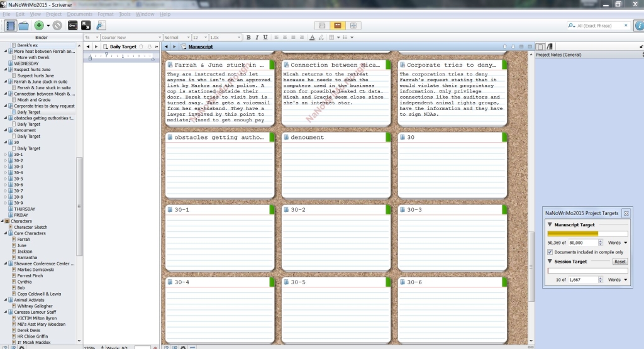Viewport: 644px width, 349px height.
Task: Click the green Add new document button
Action: click(x=39, y=25)
